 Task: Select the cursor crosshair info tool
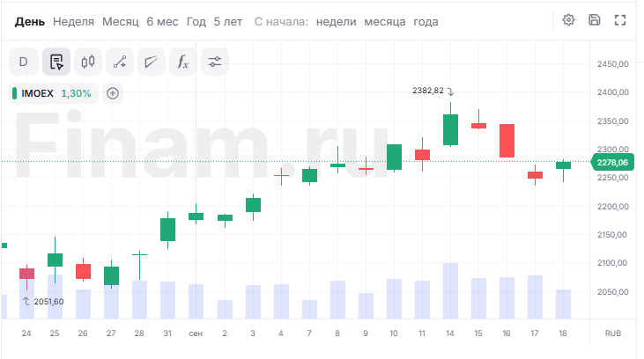point(56,62)
